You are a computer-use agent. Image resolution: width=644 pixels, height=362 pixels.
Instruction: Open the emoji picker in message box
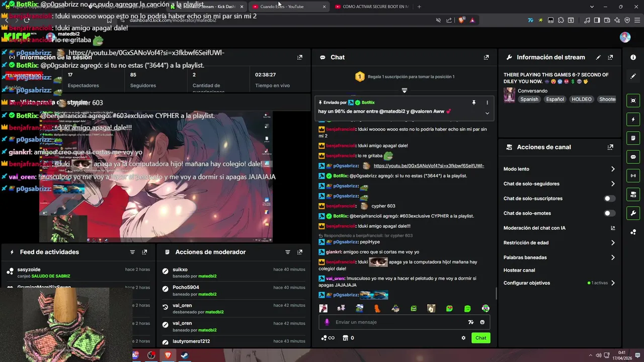482,322
